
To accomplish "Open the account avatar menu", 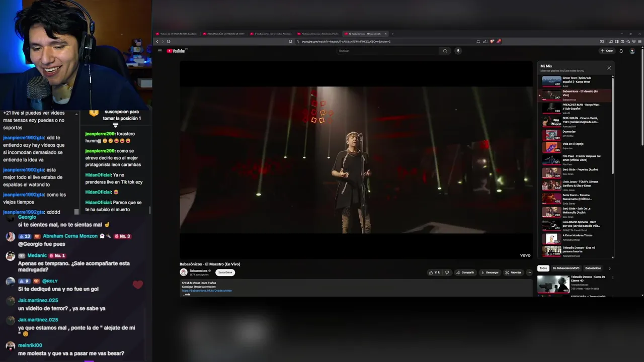I will (632, 51).
